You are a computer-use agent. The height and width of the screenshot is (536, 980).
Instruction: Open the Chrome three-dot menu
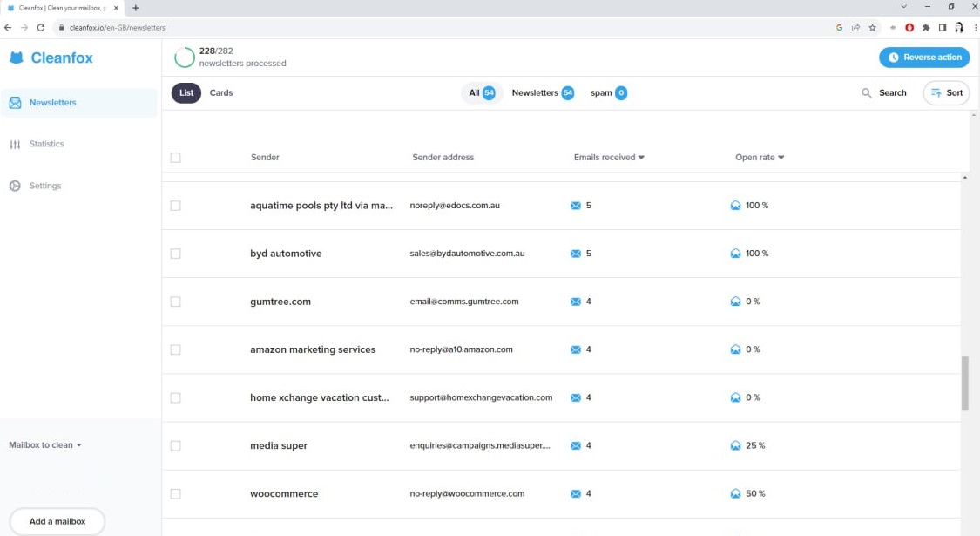975,28
